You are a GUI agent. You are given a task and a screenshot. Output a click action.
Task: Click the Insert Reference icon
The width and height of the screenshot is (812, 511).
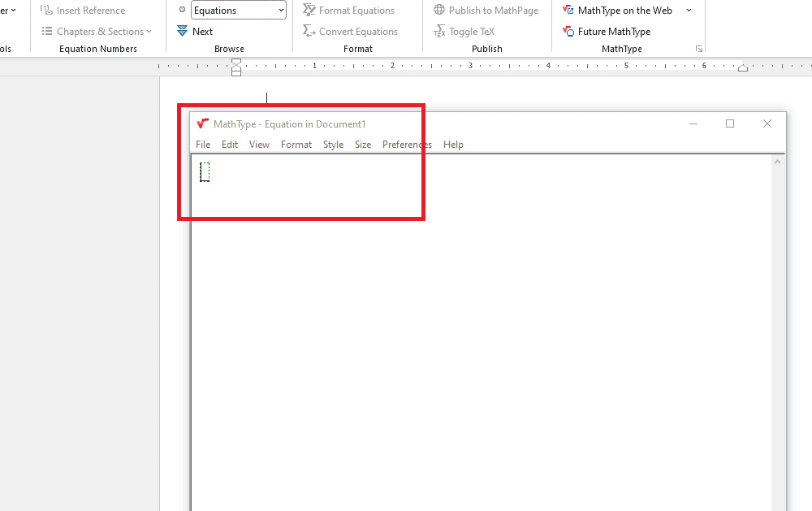click(x=46, y=10)
